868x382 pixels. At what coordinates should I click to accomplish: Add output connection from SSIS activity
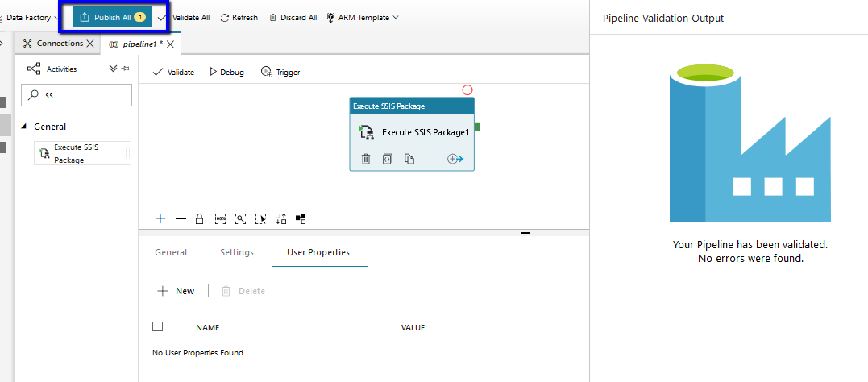point(455,159)
